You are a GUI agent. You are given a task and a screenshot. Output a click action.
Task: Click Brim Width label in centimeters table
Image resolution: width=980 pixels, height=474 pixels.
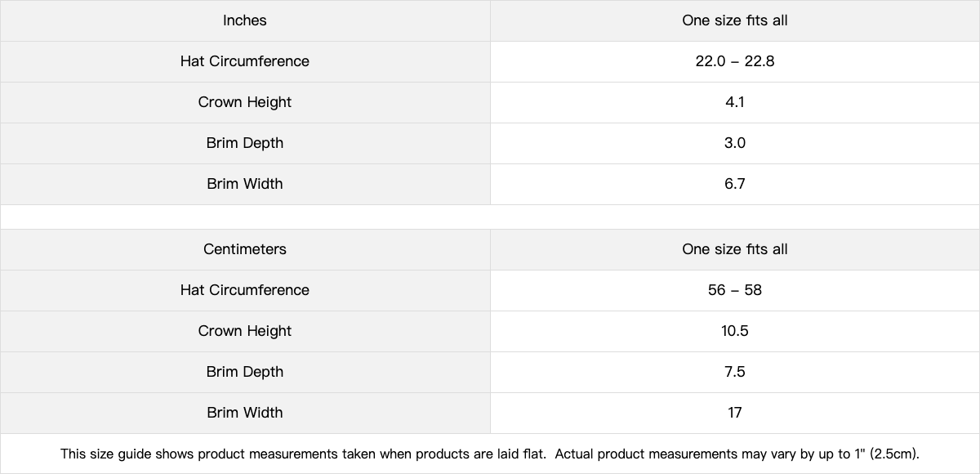click(x=245, y=413)
